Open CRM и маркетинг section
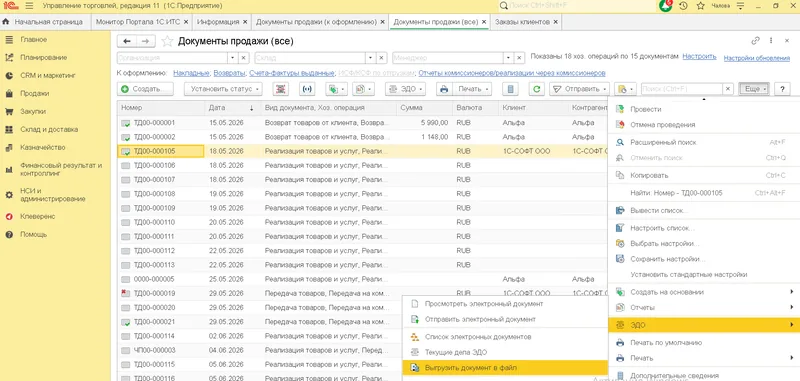This screenshot has height=381, width=800. click(48, 75)
